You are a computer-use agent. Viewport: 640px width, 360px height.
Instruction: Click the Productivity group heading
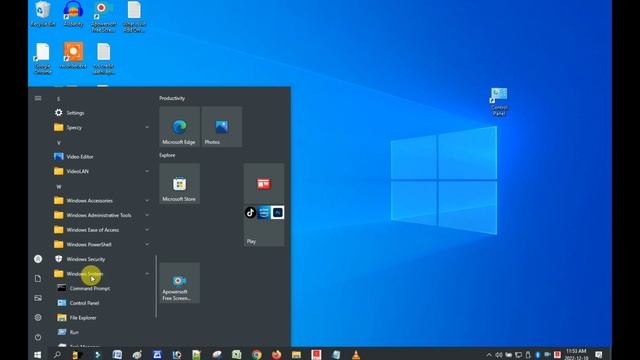click(x=172, y=98)
